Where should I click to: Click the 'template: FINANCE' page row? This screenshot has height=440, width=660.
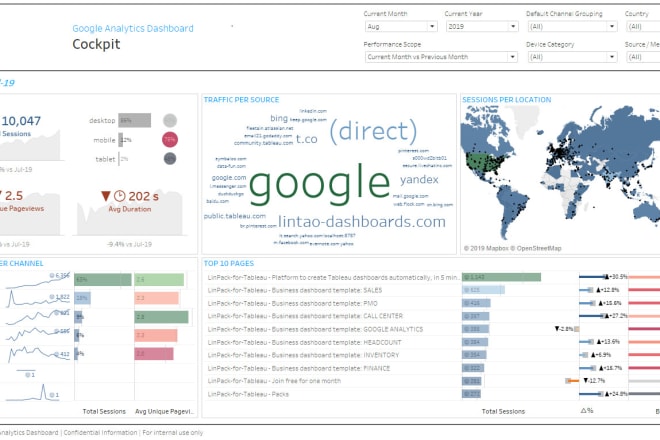(299, 368)
